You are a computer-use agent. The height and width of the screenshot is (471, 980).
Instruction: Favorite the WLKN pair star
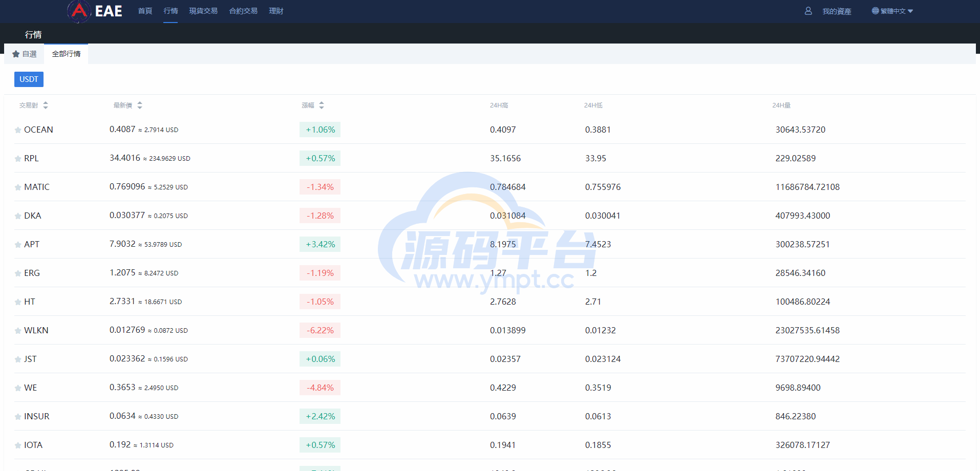18,331
